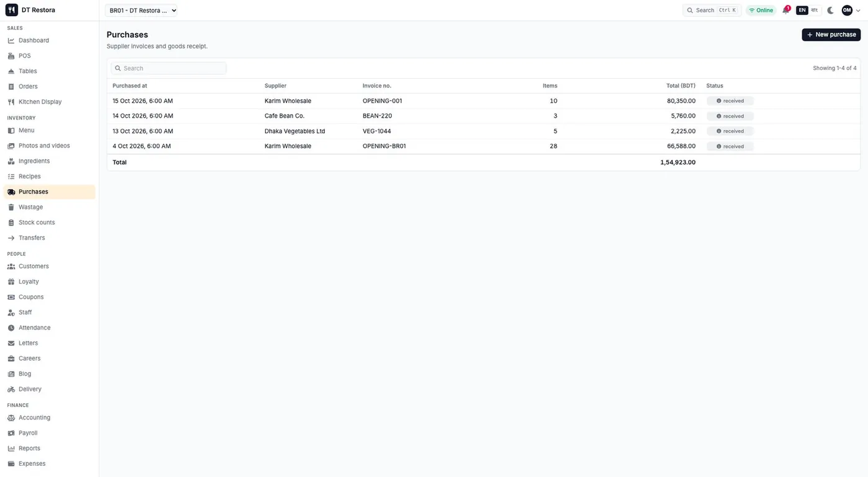The width and height of the screenshot is (868, 477).
Task: Click the Stock counts icon
Action: pos(11,222)
